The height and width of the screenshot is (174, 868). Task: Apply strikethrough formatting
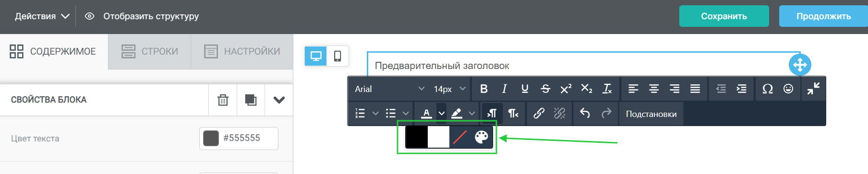pos(545,89)
